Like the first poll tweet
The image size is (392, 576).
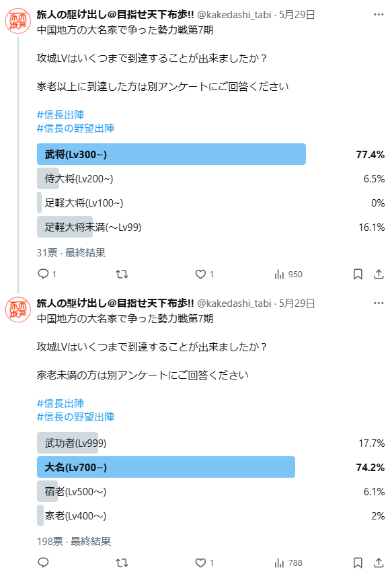point(204,274)
